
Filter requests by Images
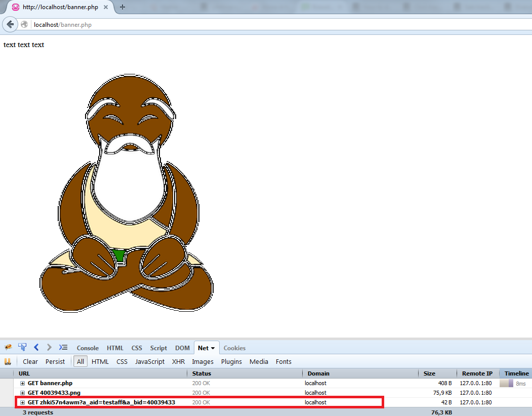(x=202, y=361)
